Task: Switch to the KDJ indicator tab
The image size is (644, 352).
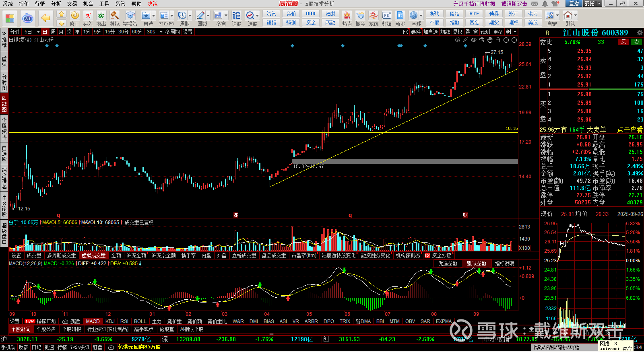Action: [x=110, y=321]
